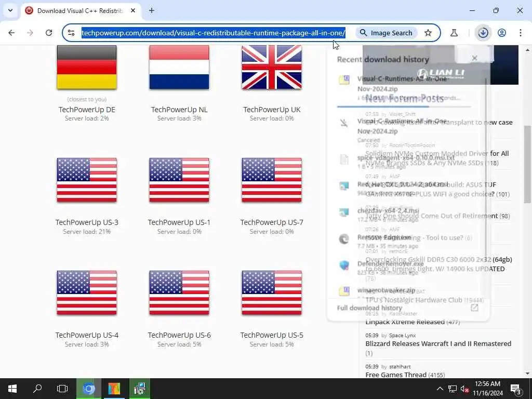Image resolution: width=532 pixels, height=399 pixels.
Task: Select the Download Visual C++ Redistributable tab
Action: [x=80, y=11]
